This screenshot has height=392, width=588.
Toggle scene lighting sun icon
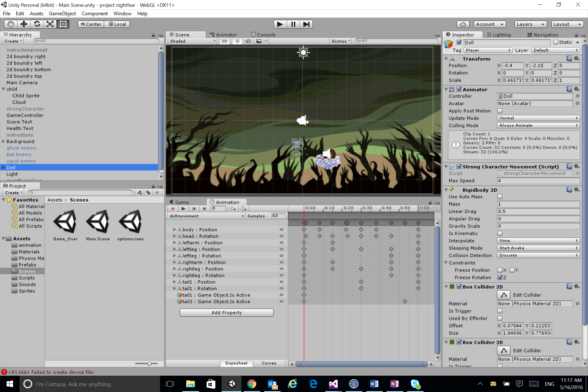pyautogui.click(x=237, y=41)
